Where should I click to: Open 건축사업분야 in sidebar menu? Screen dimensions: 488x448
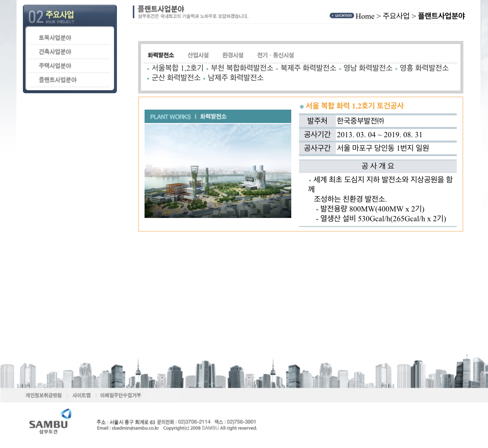pos(55,52)
